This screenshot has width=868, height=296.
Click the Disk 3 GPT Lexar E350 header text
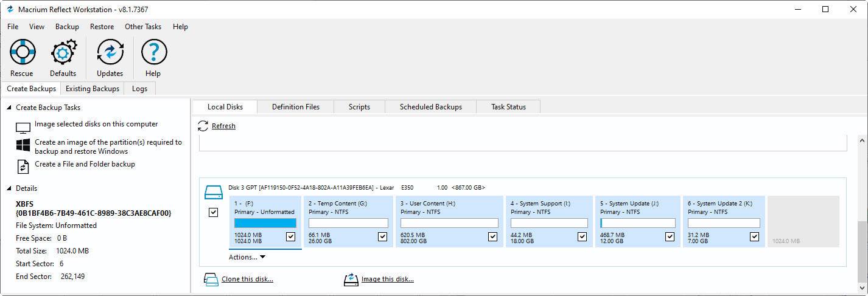pos(357,187)
